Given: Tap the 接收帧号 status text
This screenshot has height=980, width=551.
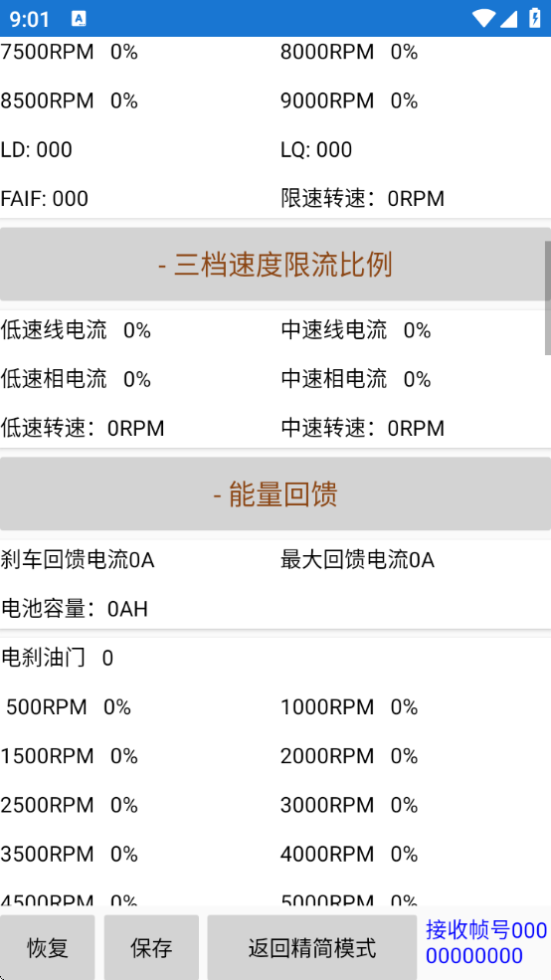Looking at the screenshot, I should 486,943.
